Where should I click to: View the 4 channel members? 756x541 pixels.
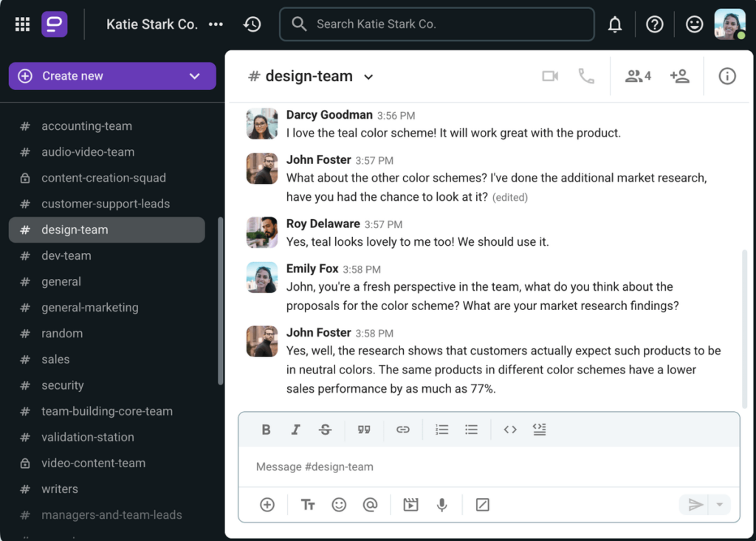(x=638, y=76)
